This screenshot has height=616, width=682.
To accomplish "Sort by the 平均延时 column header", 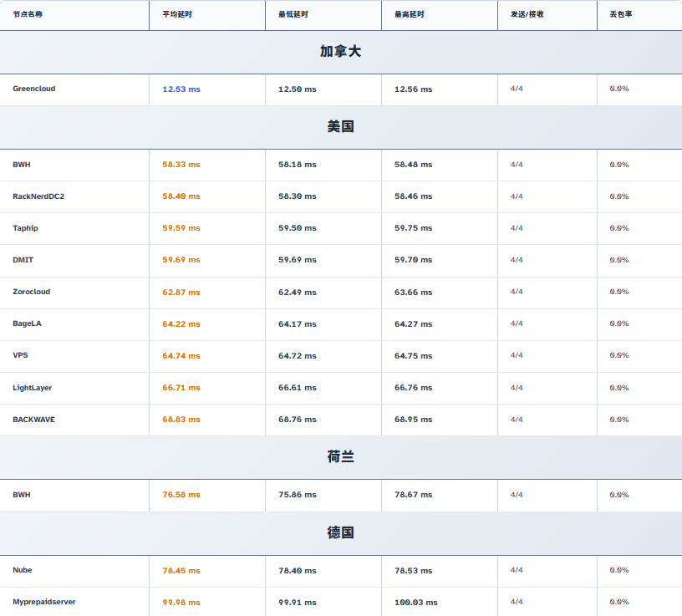I will pos(176,14).
